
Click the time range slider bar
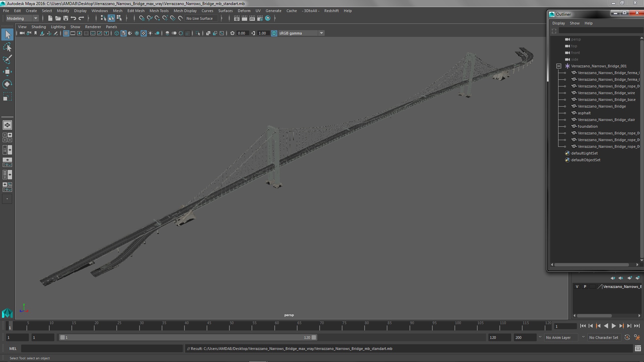pos(188,338)
